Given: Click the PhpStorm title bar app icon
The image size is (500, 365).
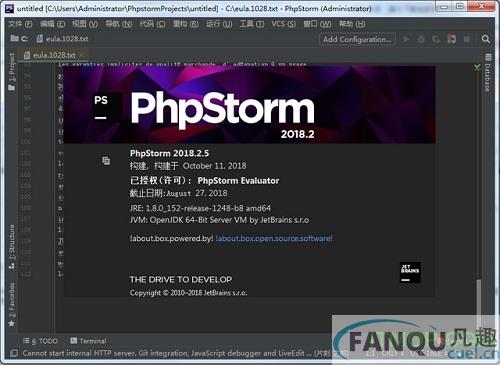Looking at the screenshot, I should tap(10, 8).
